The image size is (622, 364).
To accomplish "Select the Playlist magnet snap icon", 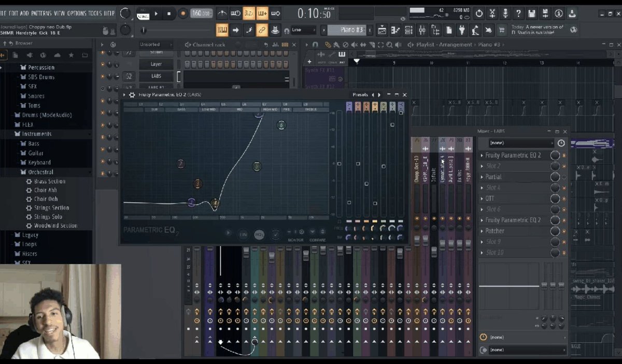I will pyautogui.click(x=315, y=45).
